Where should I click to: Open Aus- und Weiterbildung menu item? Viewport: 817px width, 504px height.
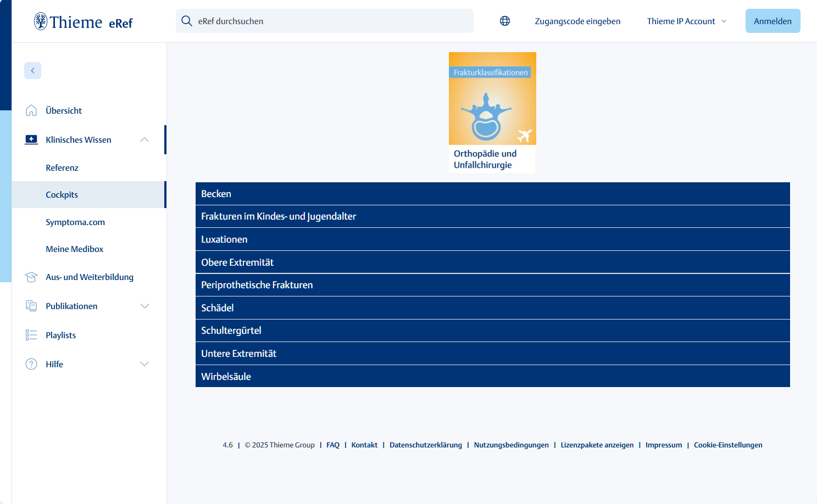click(x=90, y=277)
